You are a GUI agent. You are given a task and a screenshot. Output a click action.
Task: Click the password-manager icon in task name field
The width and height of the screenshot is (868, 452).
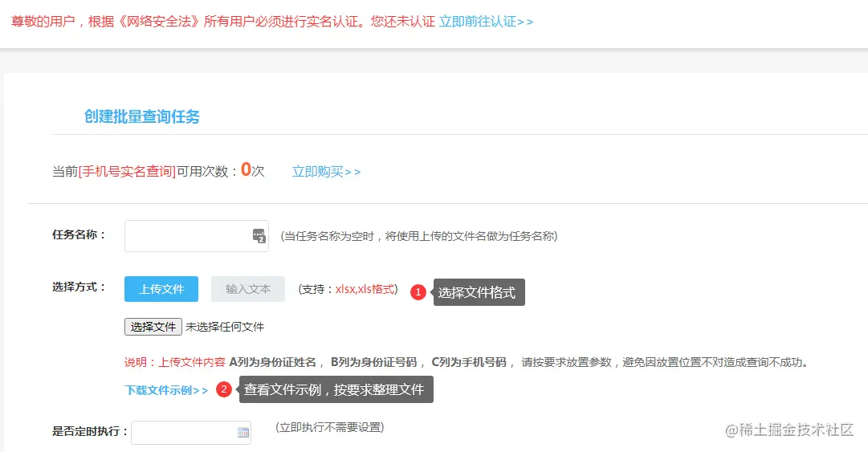pyautogui.click(x=259, y=236)
